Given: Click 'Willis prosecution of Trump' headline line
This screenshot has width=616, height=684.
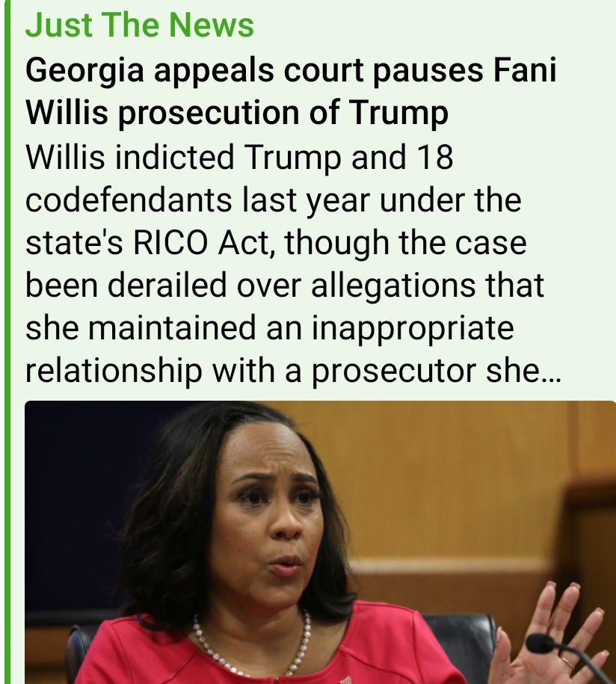Looking at the screenshot, I should (x=237, y=113).
